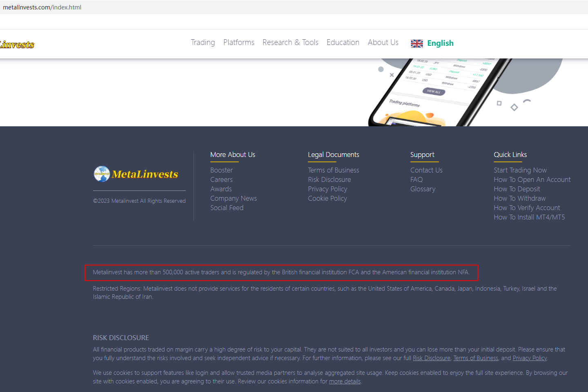This screenshot has height=392, width=588.
Task: Click the '500,000 active traders' regulation sentence
Action: pos(281,272)
